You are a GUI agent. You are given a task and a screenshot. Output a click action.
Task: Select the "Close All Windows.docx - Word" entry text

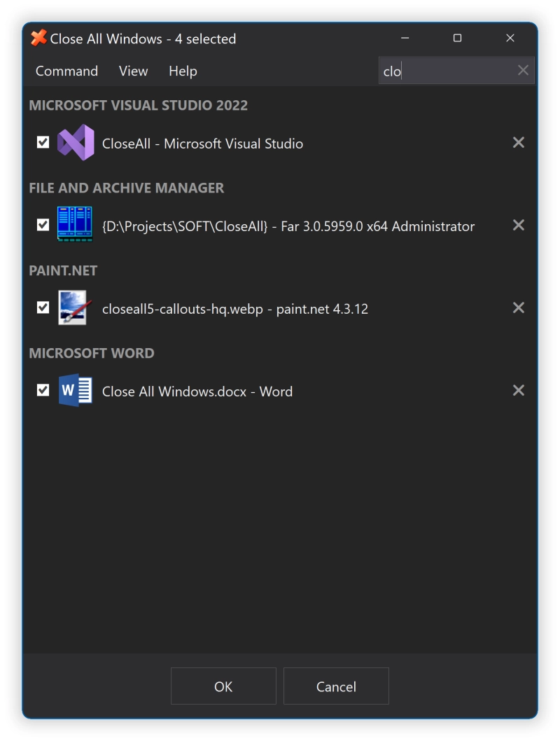click(197, 392)
